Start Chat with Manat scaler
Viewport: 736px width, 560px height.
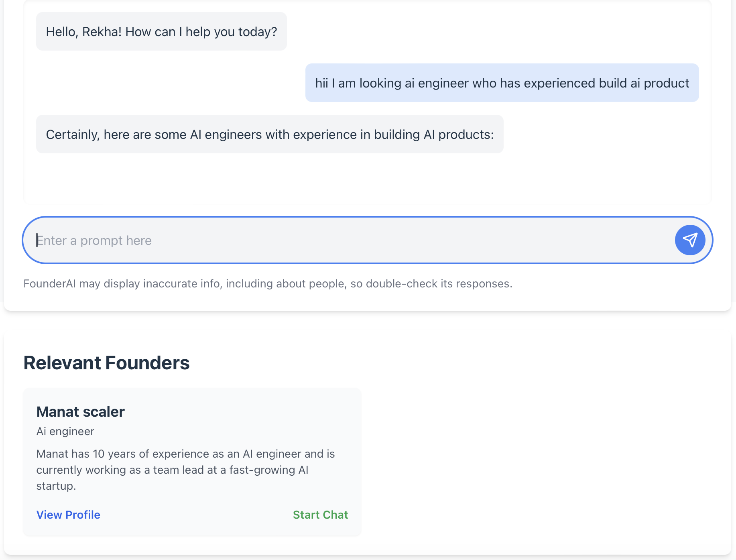pos(320,515)
